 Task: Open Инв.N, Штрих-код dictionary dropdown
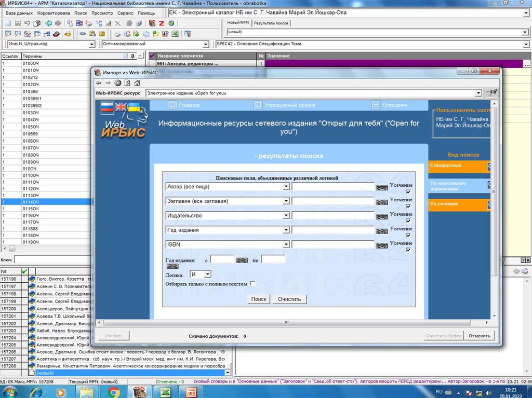91,45
